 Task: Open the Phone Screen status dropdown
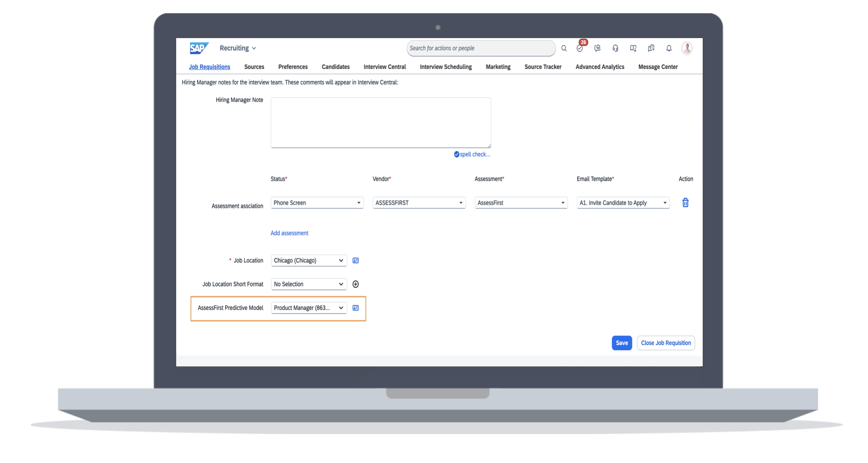point(317,203)
